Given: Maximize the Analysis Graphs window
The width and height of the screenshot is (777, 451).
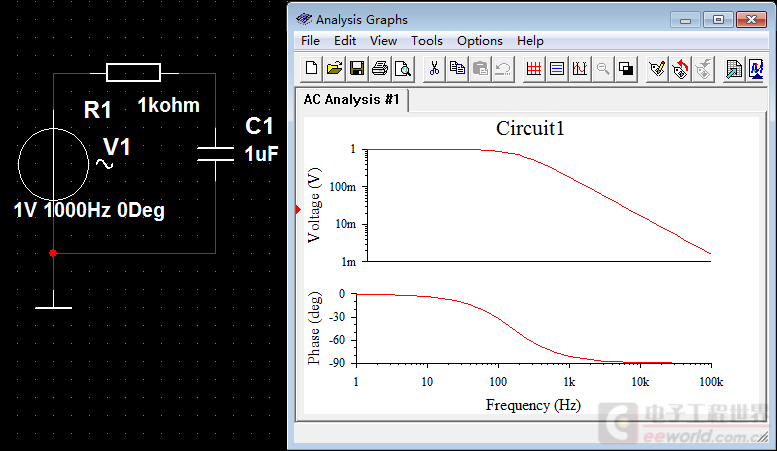Looking at the screenshot, I should pos(718,20).
